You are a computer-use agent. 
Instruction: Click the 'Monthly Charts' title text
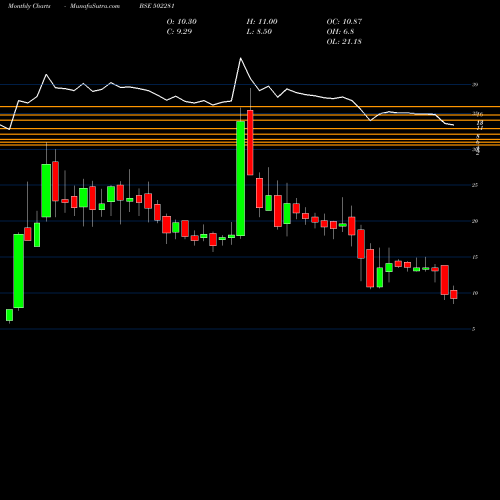pyautogui.click(x=29, y=6)
